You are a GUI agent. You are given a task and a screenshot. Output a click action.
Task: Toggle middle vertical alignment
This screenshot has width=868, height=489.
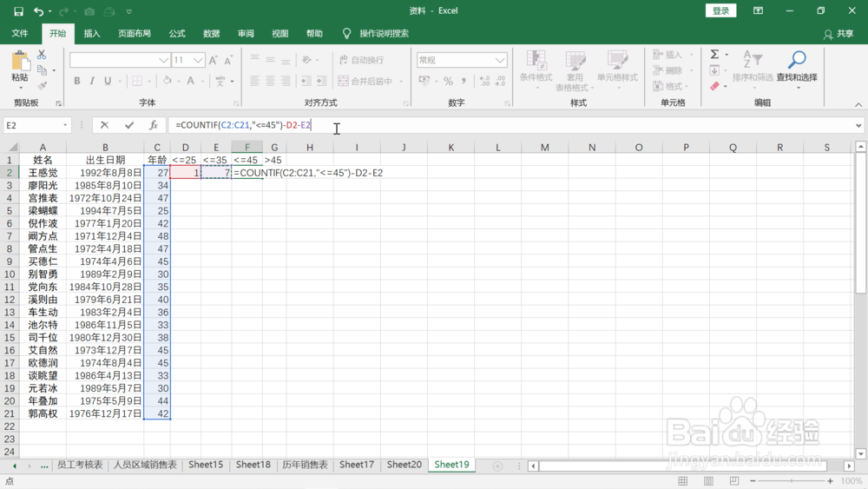click(x=270, y=60)
